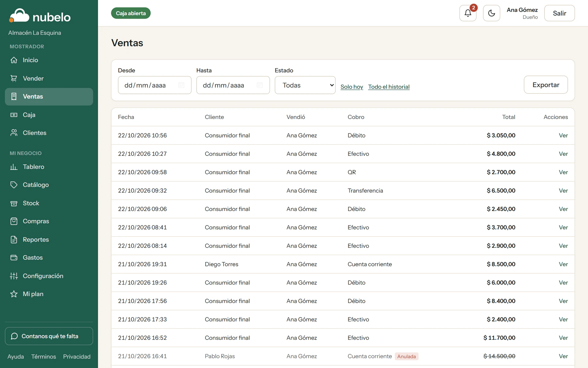Toggle dark mode moon icon

[492, 13]
